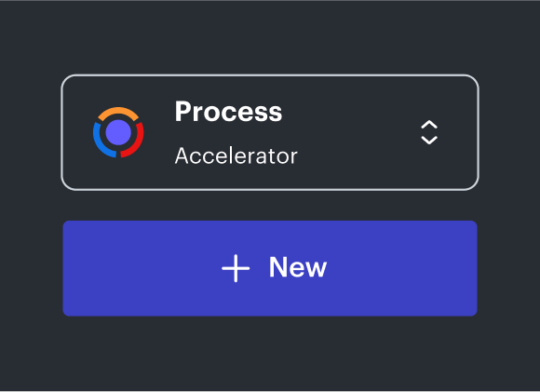Select the "Accelerator" subtitle text
The image size is (540, 392).
236,155
